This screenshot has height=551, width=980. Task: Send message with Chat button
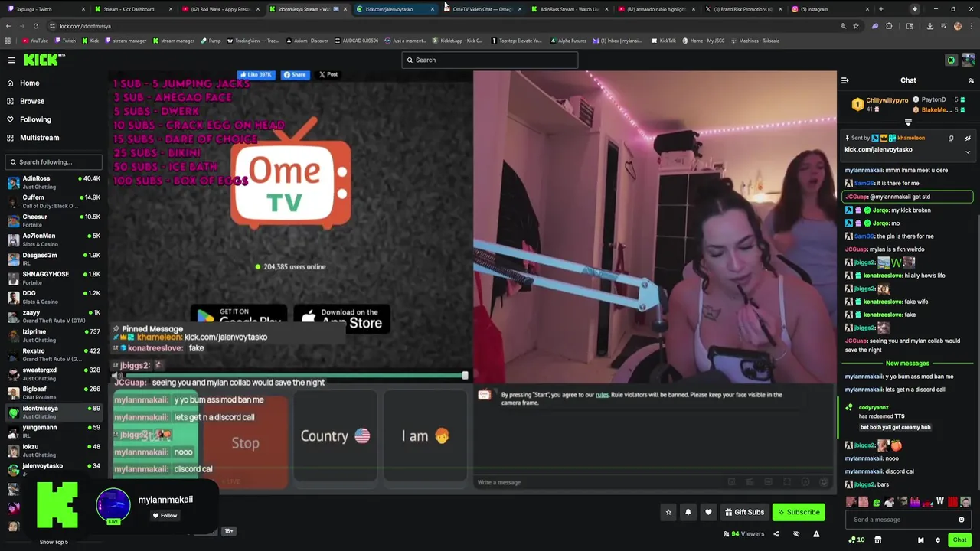tap(959, 540)
